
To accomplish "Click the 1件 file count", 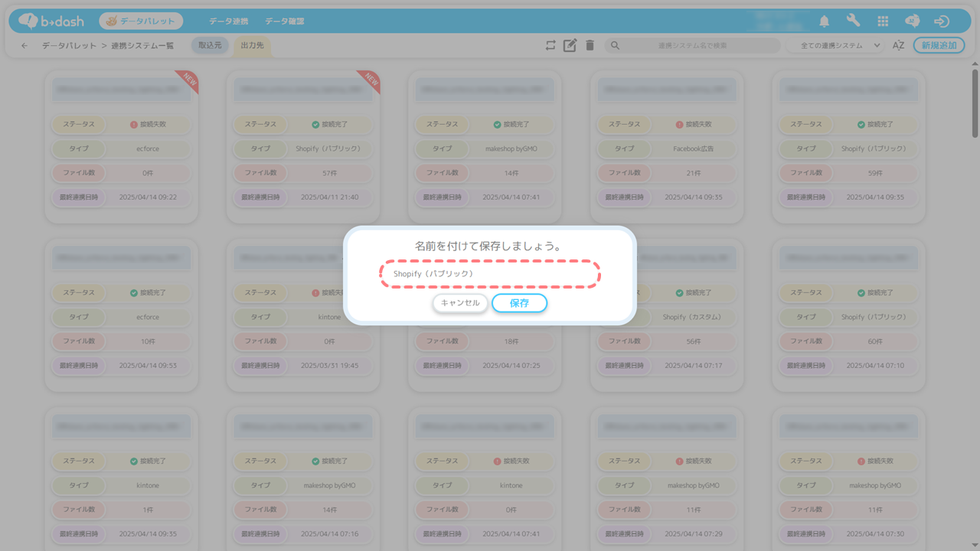I will [148, 510].
